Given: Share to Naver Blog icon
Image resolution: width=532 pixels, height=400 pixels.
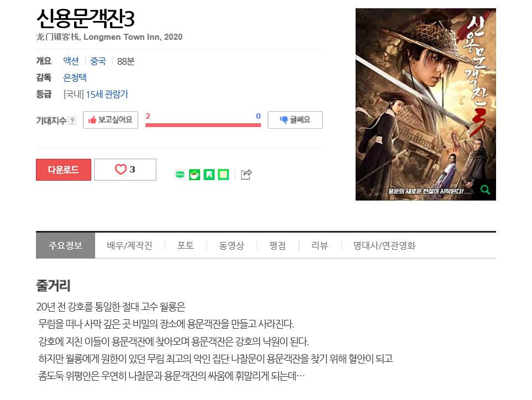Looking at the screenshot, I should click(x=180, y=175).
